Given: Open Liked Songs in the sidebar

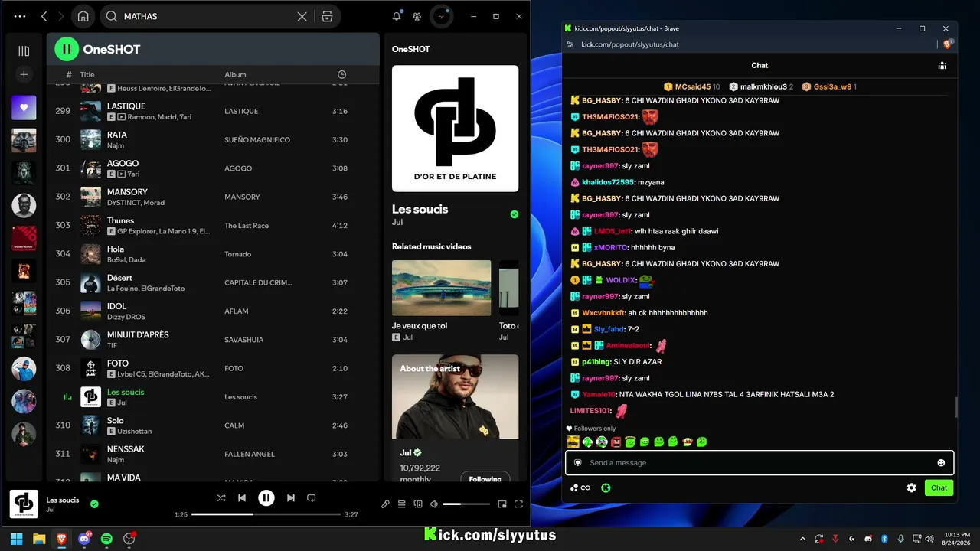Looking at the screenshot, I should [24, 108].
